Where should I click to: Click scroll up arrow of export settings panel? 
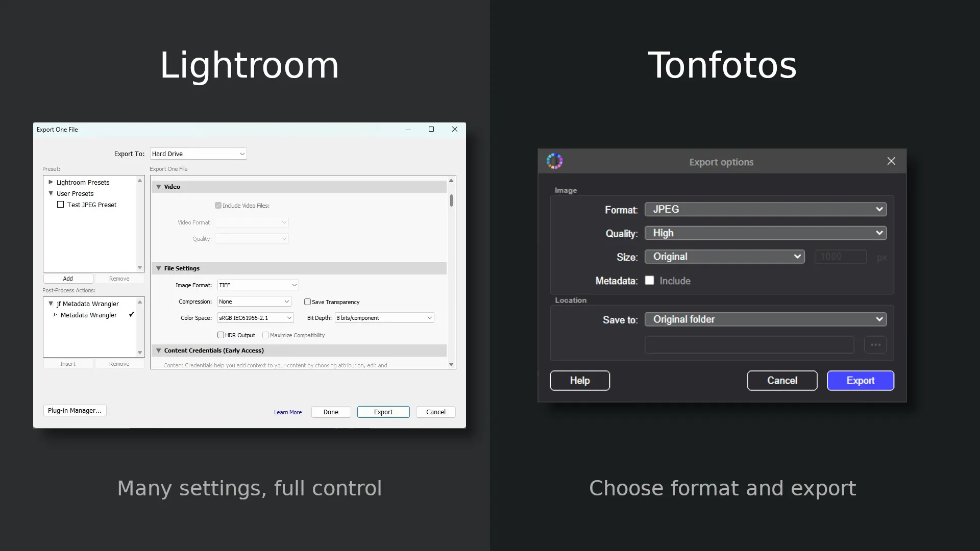coord(451,181)
